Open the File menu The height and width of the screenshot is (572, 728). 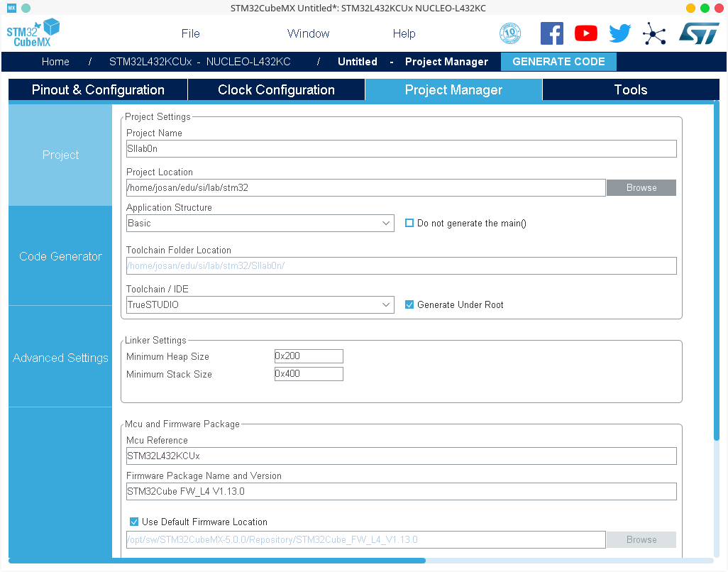pos(190,33)
